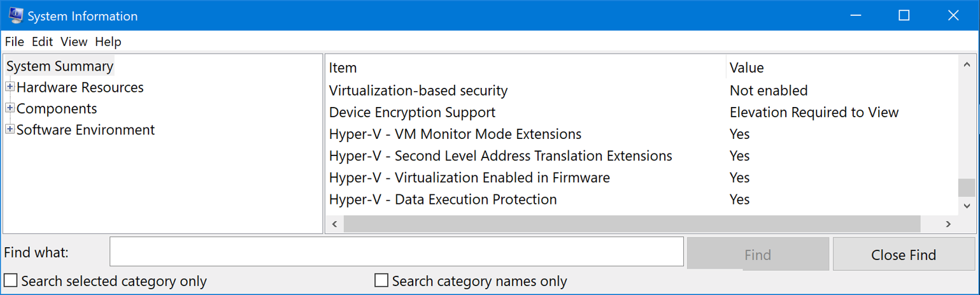Close the System Information window

(x=953, y=16)
